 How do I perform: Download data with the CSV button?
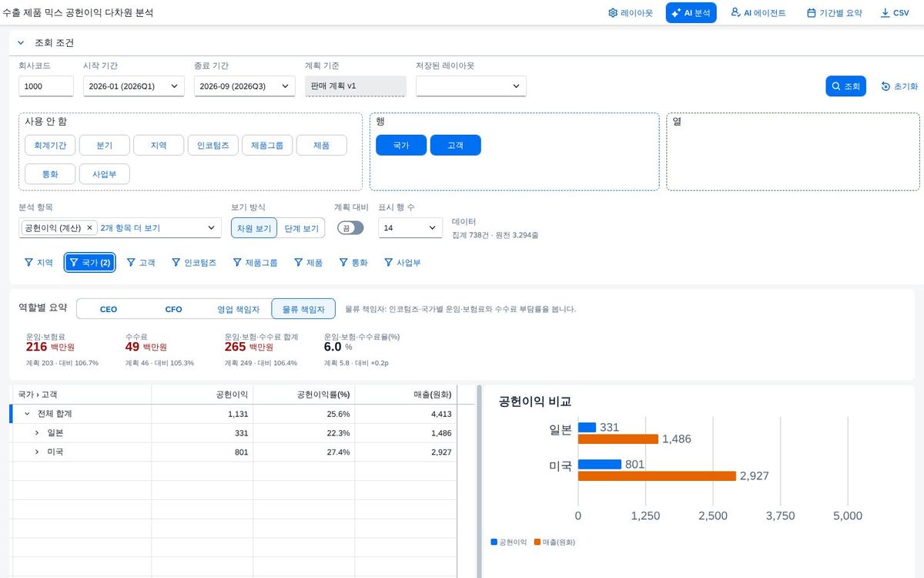[x=895, y=13]
